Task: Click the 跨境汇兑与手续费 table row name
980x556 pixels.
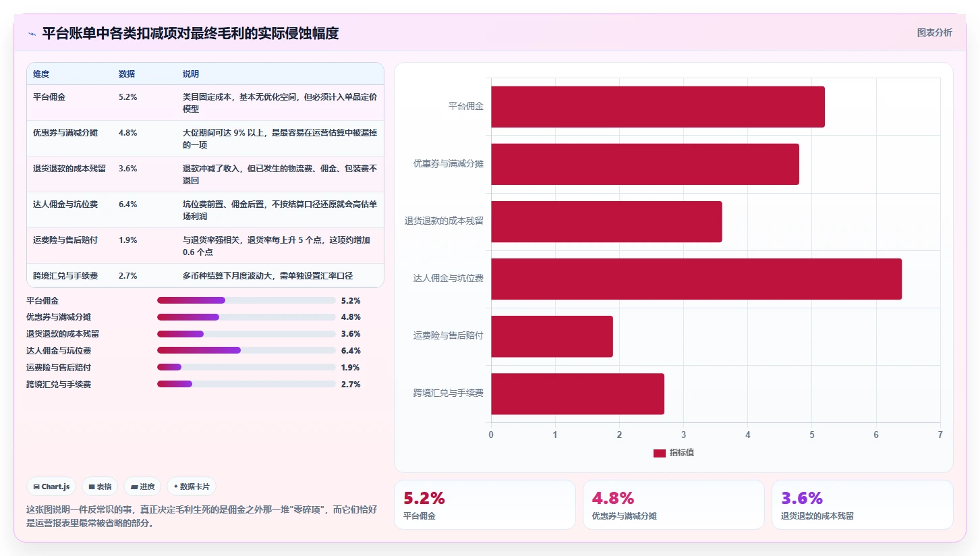Action: point(65,276)
